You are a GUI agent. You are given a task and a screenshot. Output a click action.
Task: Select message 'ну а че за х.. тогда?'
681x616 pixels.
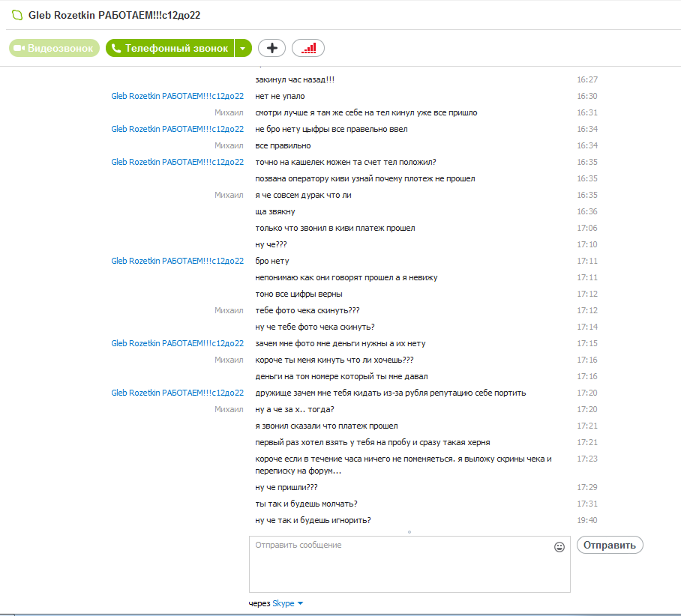pyautogui.click(x=295, y=410)
